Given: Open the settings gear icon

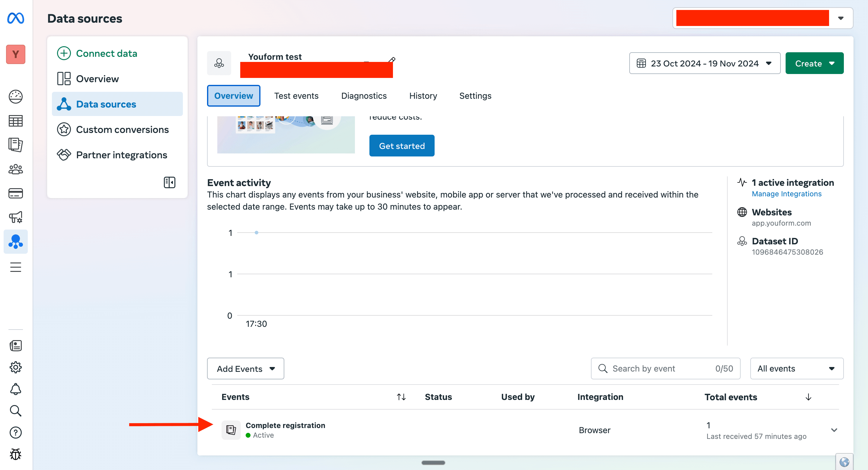Looking at the screenshot, I should (x=15, y=367).
